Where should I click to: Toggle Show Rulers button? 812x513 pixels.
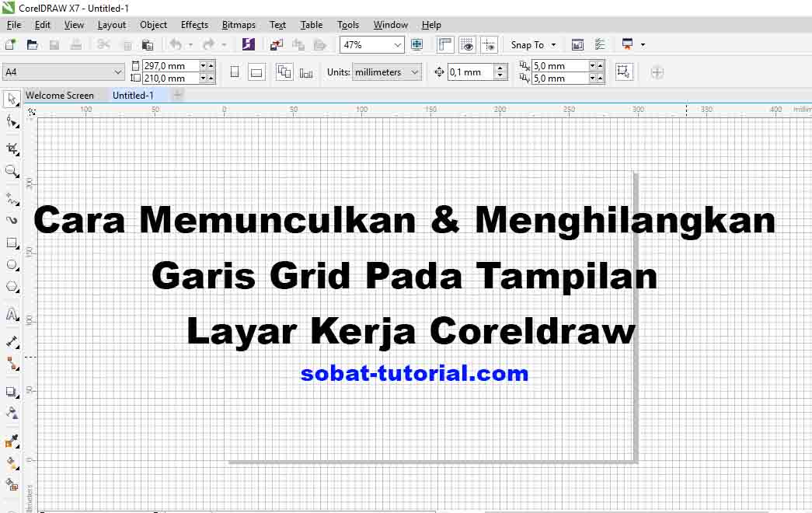445,45
